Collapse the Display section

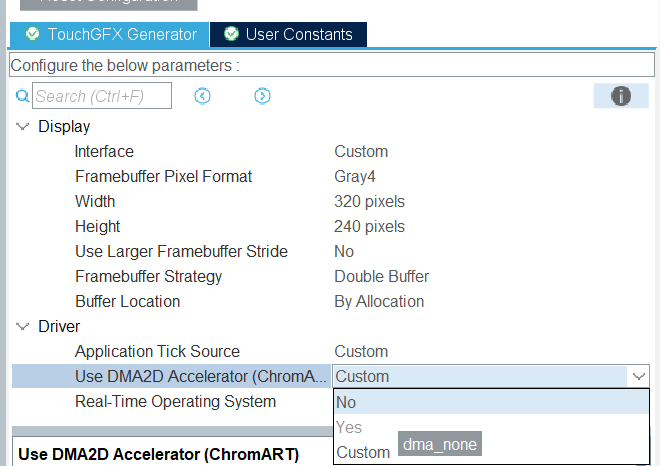(x=22, y=127)
